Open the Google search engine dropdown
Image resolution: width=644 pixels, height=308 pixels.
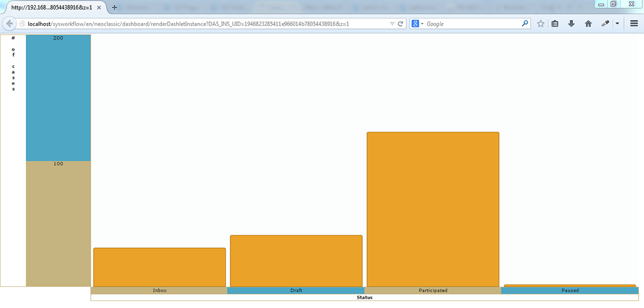point(418,24)
